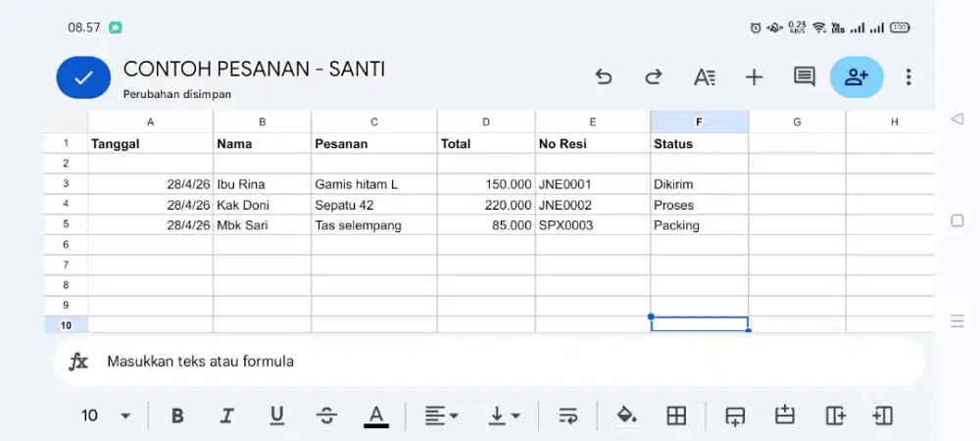Select column C header
Image resolution: width=980 pixels, height=441 pixels.
tap(374, 122)
